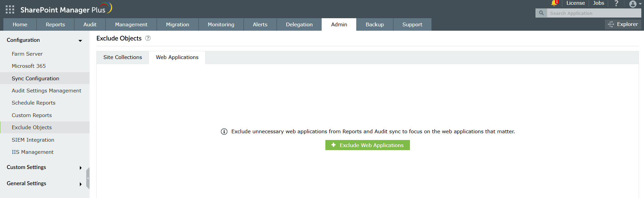Open Custom Reports in sidebar
The image size is (644, 198).
pyautogui.click(x=45, y=115)
